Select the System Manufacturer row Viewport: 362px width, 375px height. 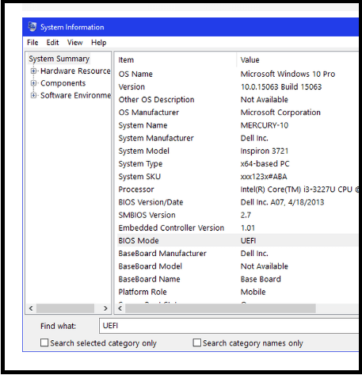(x=237, y=138)
